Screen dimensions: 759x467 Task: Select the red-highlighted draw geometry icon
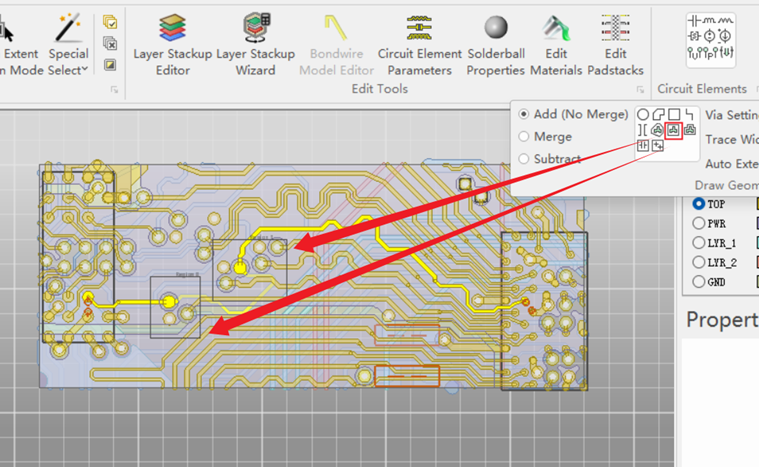tap(674, 129)
